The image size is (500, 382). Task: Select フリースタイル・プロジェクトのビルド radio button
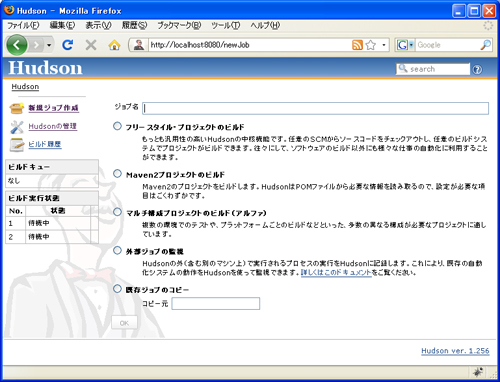click(117, 126)
